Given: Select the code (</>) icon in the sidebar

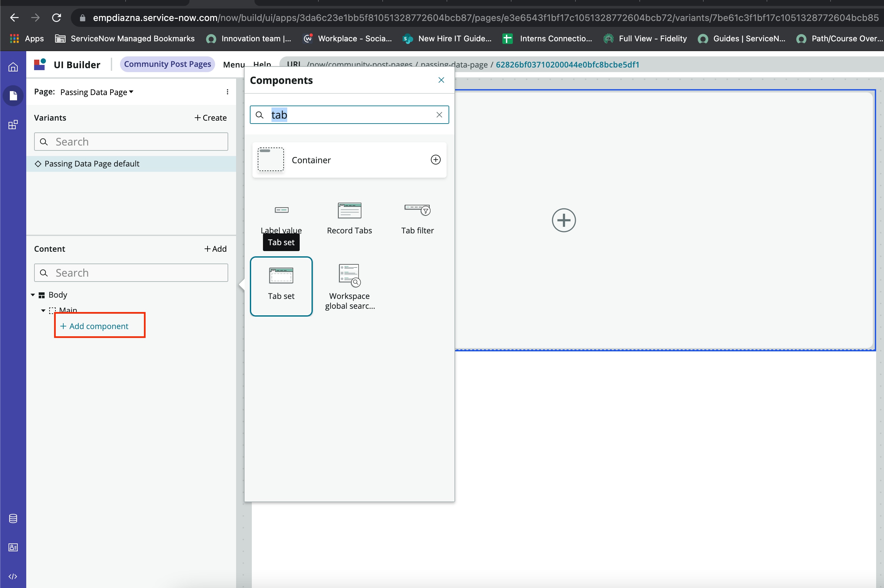Looking at the screenshot, I should click(x=13, y=577).
